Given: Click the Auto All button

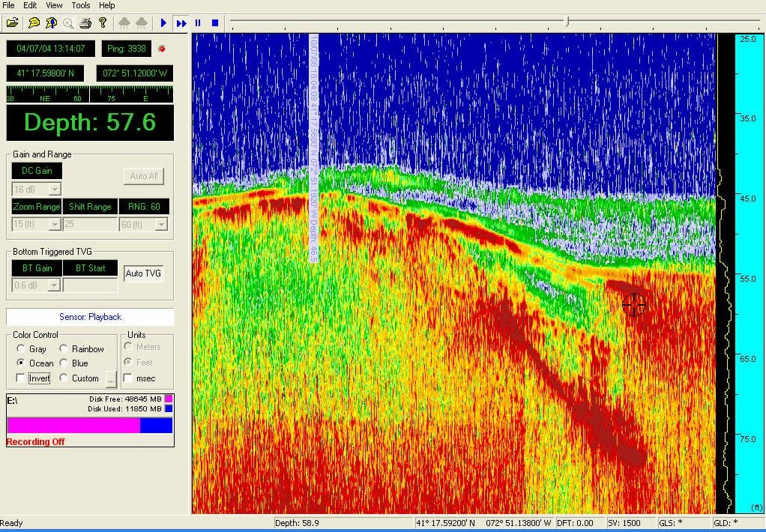Looking at the screenshot, I should 144,176.
